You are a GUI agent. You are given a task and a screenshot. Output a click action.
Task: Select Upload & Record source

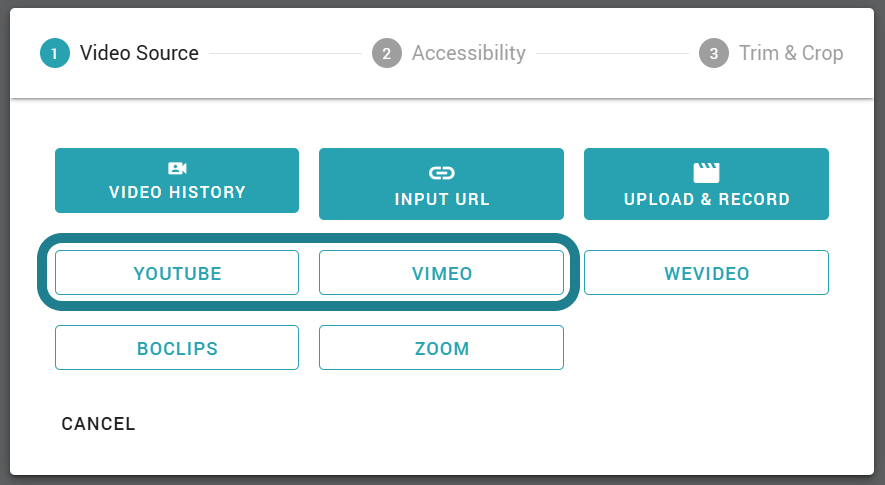pyautogui.click(x=706, y=184)
